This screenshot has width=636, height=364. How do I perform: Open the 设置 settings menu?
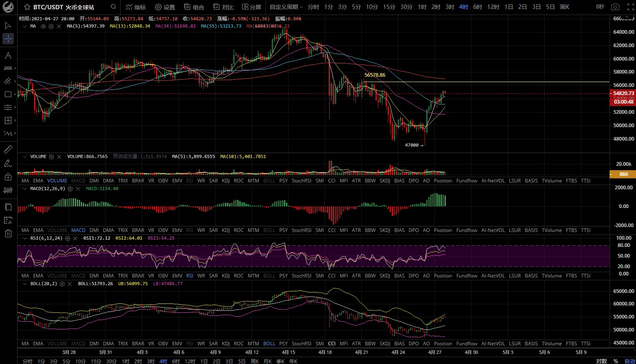(x=165, y=7)
